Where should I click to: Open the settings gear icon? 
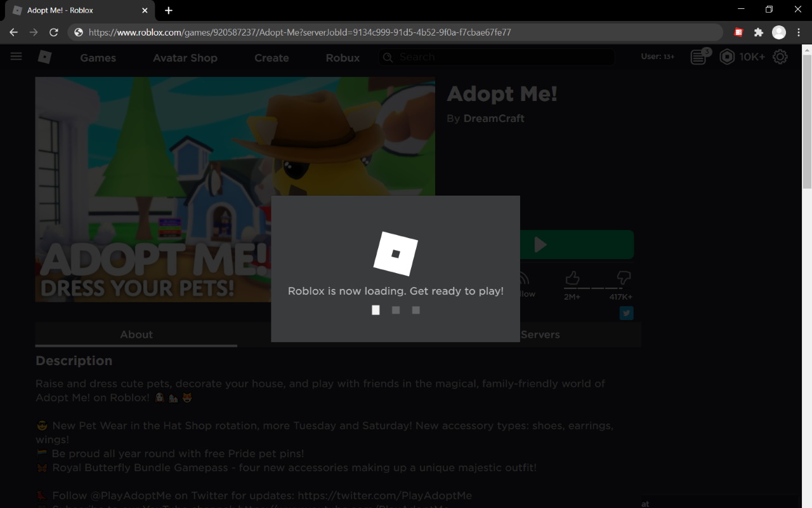[780, 57]
